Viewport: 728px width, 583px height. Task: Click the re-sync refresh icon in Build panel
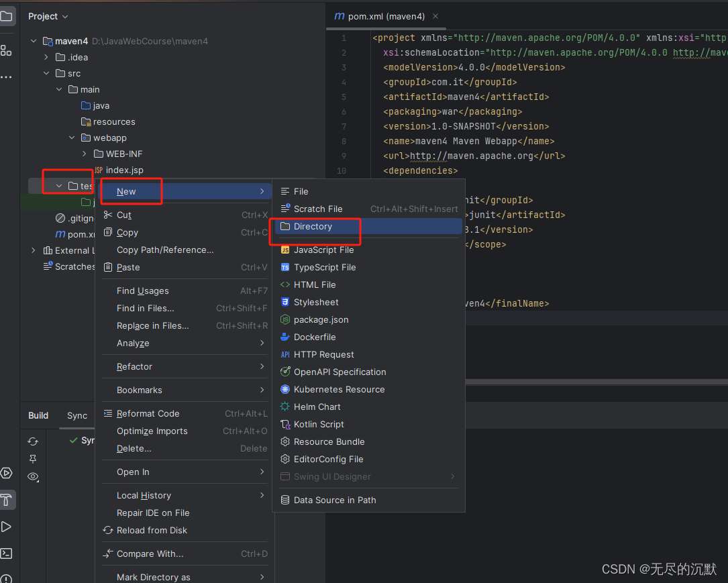pos(33,441)
